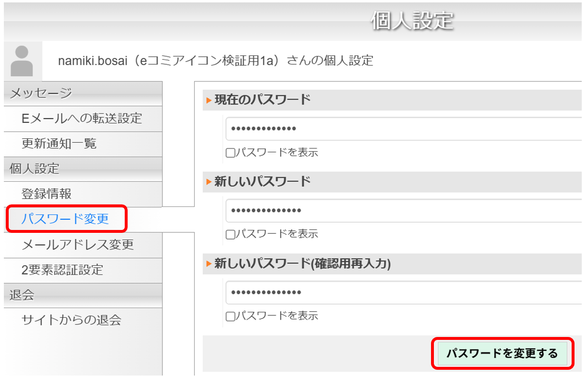
Task: Open Eメールへの転送設定 menu item
Action: coord(82,118)
